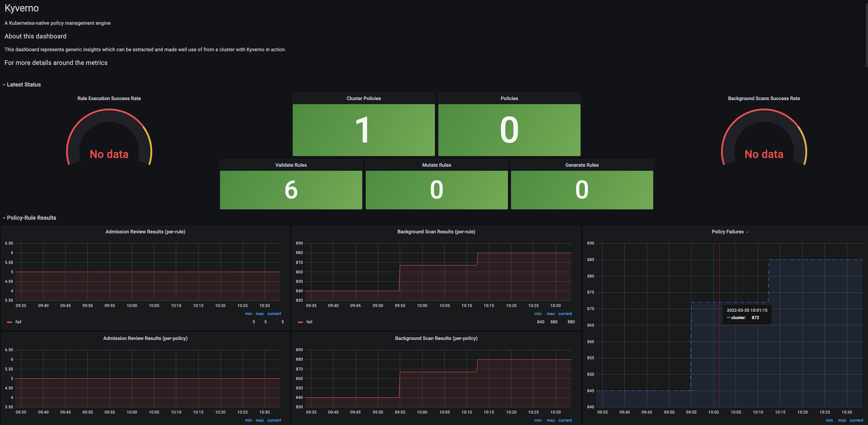Viewport: 868px width, 425px height.
Task: Open the Cluster Policies panel title menu
Action: point(364,98)
